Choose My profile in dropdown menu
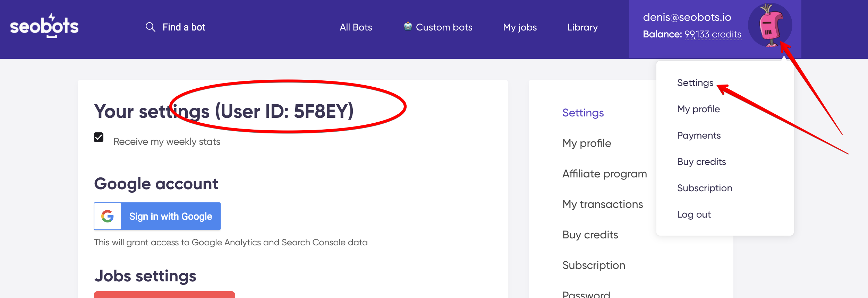868x298 pixels. point(698,109)
